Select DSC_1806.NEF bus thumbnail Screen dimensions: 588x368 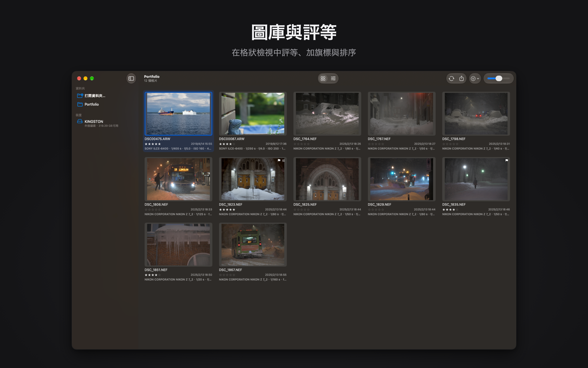(x=178, y=179)
